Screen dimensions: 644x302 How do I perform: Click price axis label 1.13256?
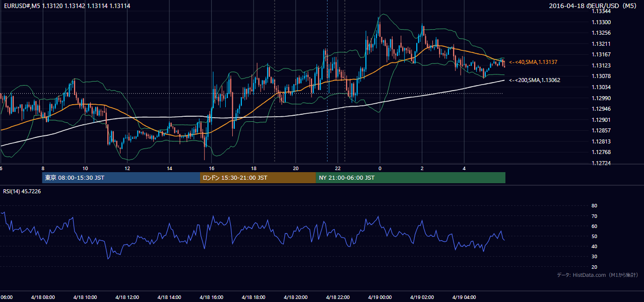(601, 33)
